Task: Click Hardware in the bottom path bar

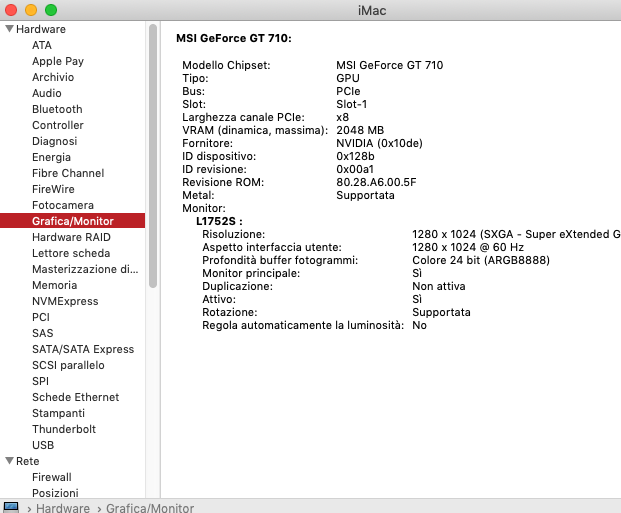Action: click(63, 508)
